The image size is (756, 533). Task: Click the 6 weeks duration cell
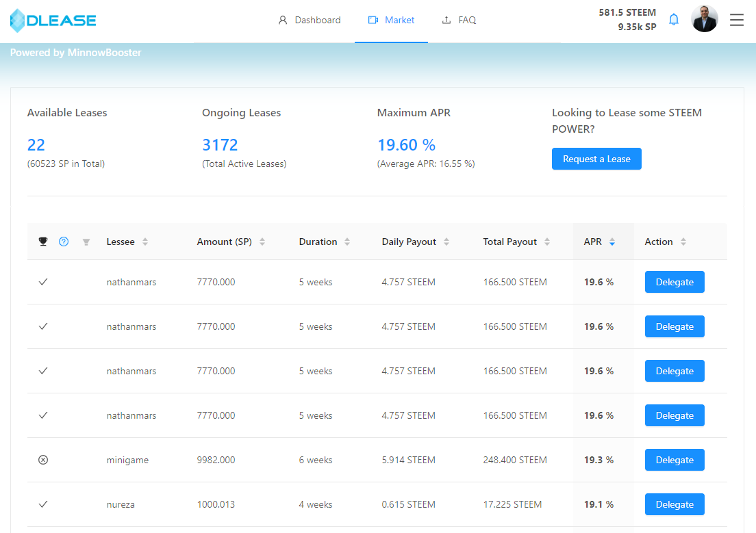[x=316, y=460]
